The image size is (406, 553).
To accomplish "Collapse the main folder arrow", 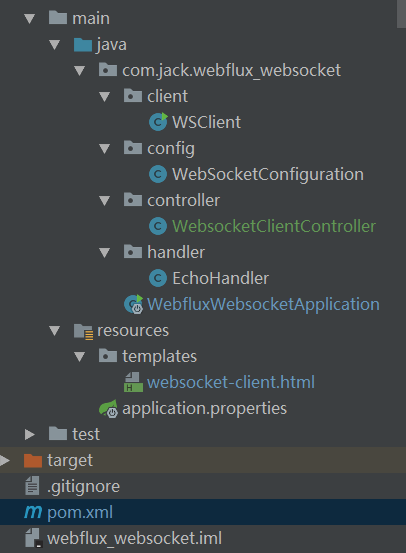I will click(30, 19).
